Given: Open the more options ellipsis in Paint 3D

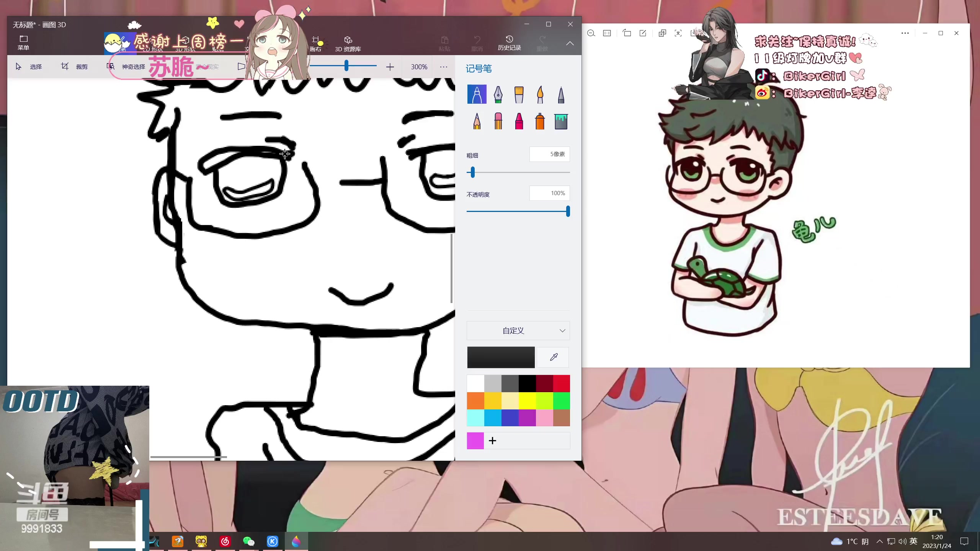Looking at the screenshot, I should [x=444, y=67].
